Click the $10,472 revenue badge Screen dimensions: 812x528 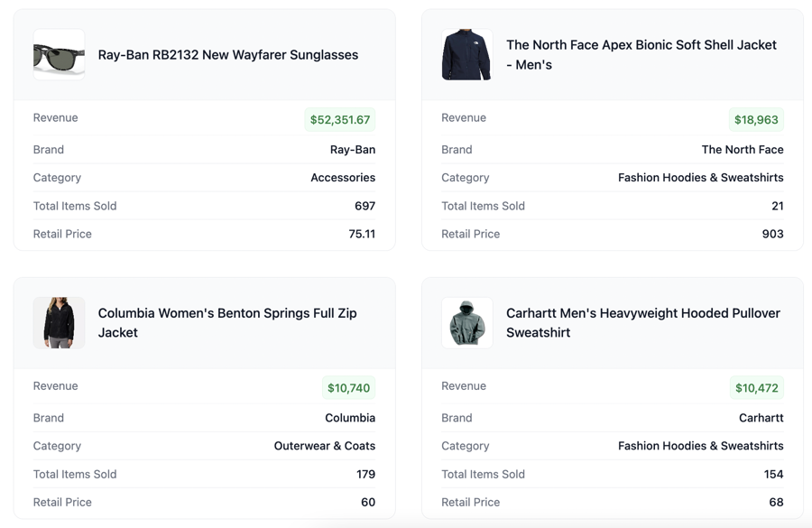pos(756,388)
